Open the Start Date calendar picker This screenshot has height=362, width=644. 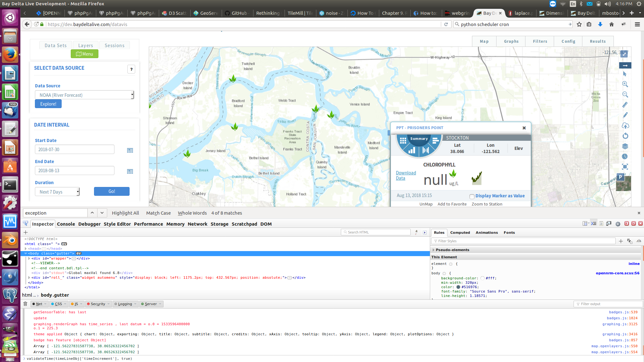point(130,150)
